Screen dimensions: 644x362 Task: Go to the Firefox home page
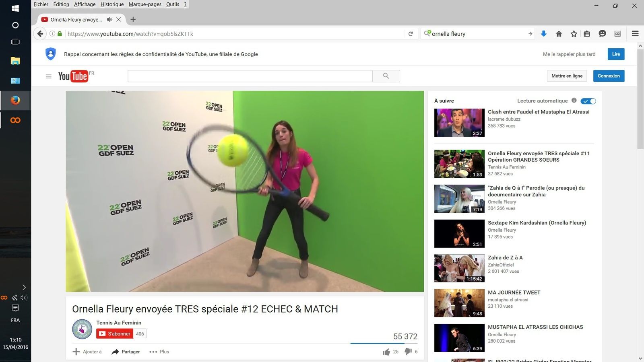559,34
